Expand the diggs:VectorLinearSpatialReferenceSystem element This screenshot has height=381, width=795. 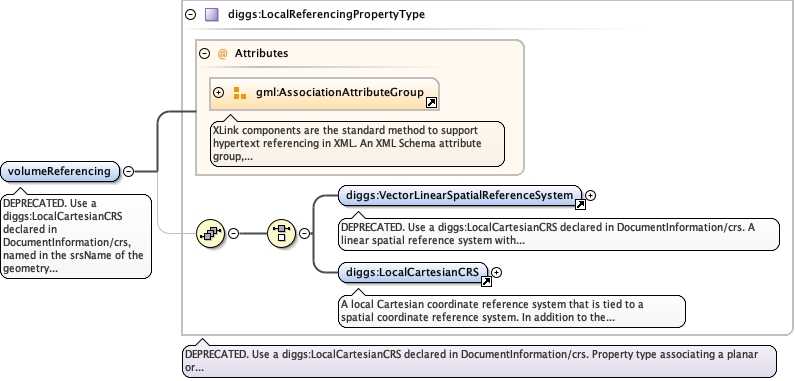coord(590,195)
